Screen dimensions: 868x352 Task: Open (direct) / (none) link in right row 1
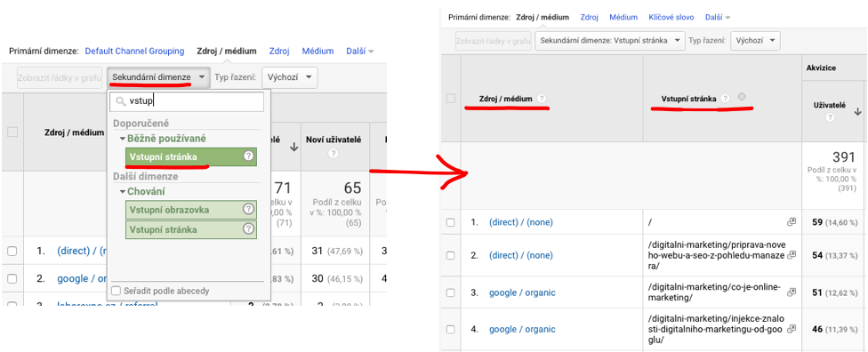[521, 222]
